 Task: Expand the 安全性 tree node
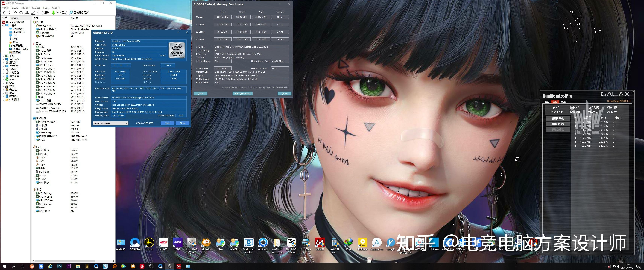[3, 89]
